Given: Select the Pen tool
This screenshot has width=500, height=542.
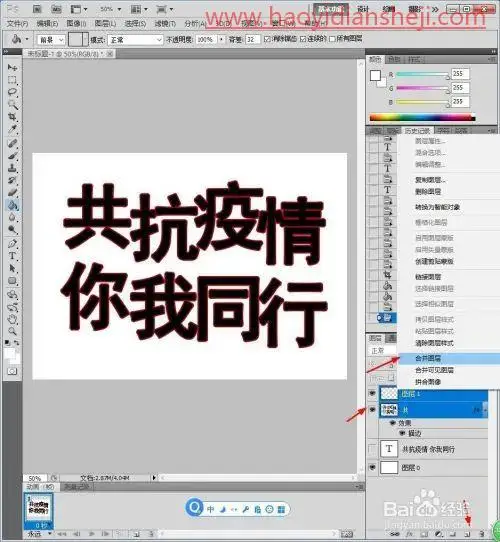Looking at the screenshot, I should point(12,244).
